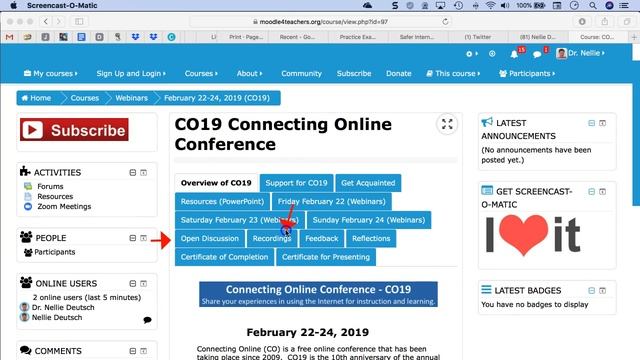The height and width of the screenshot is (360, 640).
Task: Select Overview of CO19 tab
Action: (216, 183)
